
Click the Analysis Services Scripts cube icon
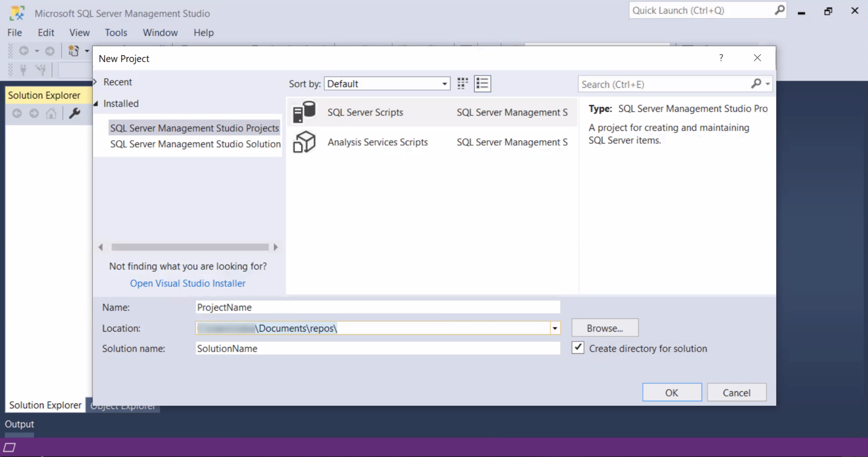304,142
